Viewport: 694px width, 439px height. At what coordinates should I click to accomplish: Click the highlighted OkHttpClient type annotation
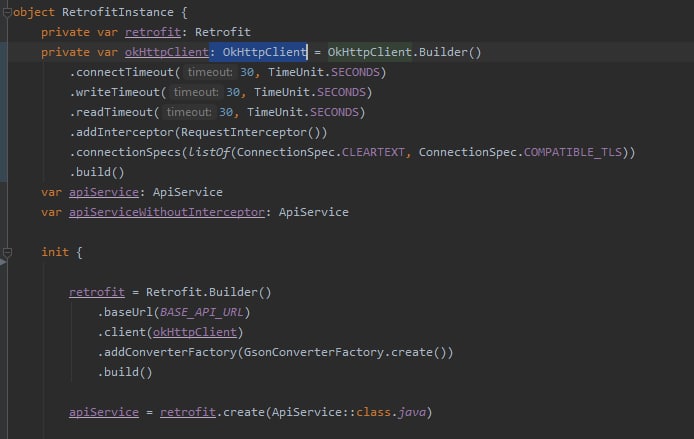tap(264, 52)
